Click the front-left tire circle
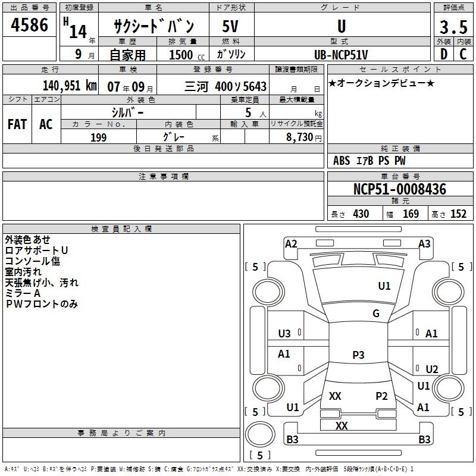 click(x=268, y=293)
